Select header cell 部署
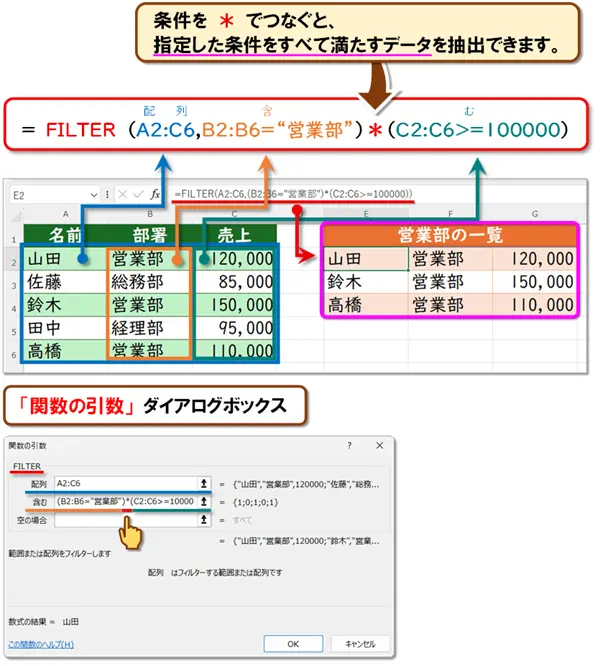600x666 pixels. (150, 235)
